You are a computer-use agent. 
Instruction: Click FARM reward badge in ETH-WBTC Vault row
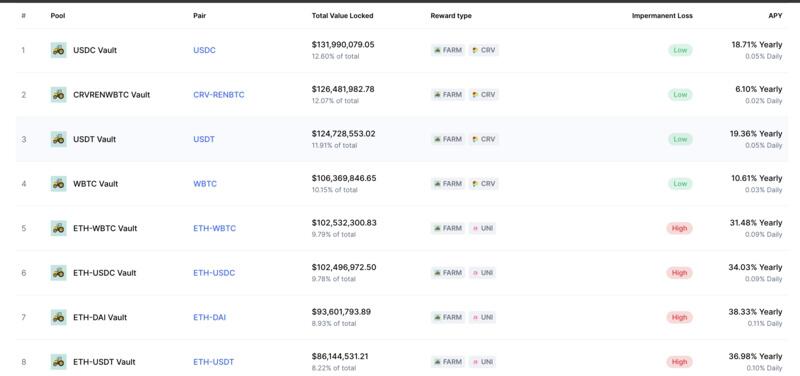[448, 228]
